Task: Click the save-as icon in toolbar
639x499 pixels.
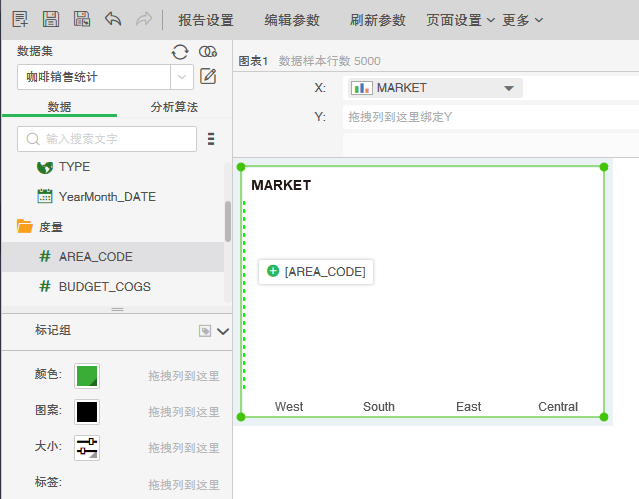Action: coord(82,19)
